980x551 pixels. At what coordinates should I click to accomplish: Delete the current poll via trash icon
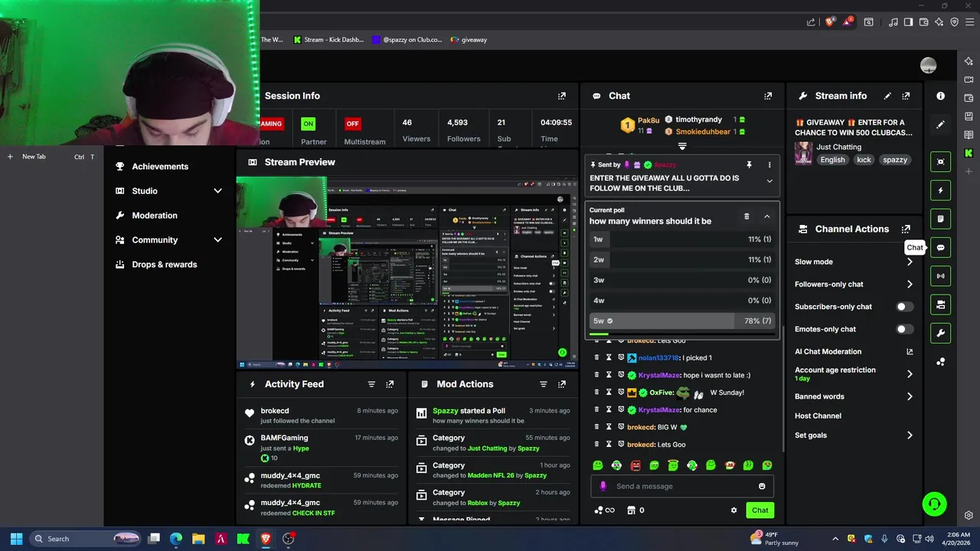(746, 217)
